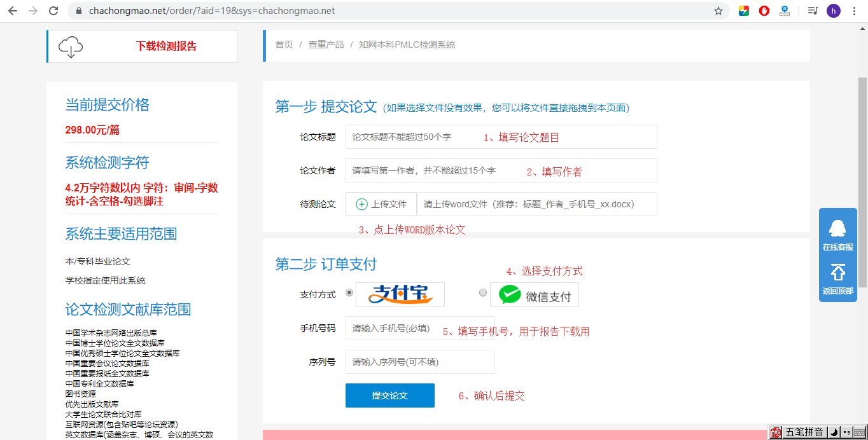Open the browser profile avatar menu
This screenshot has width=868, height=440.
pos(833,11)
